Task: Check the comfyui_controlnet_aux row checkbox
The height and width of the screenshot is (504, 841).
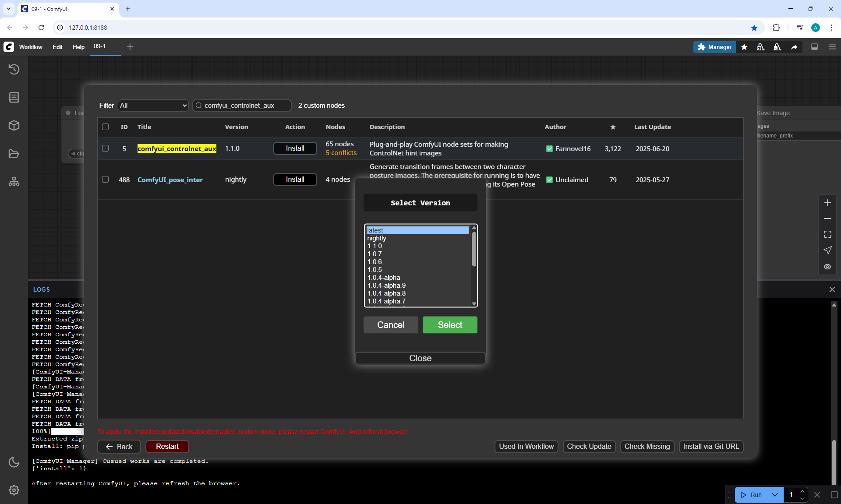Action: (106, 148)
